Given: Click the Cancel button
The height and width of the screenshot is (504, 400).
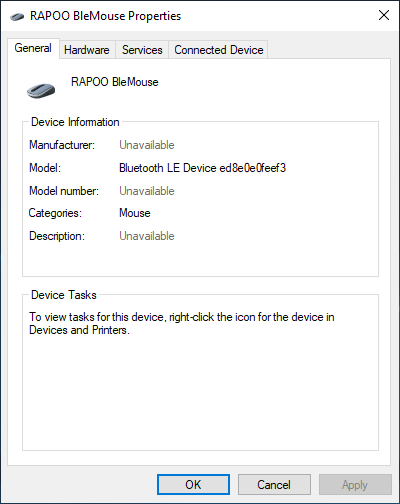Looking at the screenshot, I should [x=274, y=484].
